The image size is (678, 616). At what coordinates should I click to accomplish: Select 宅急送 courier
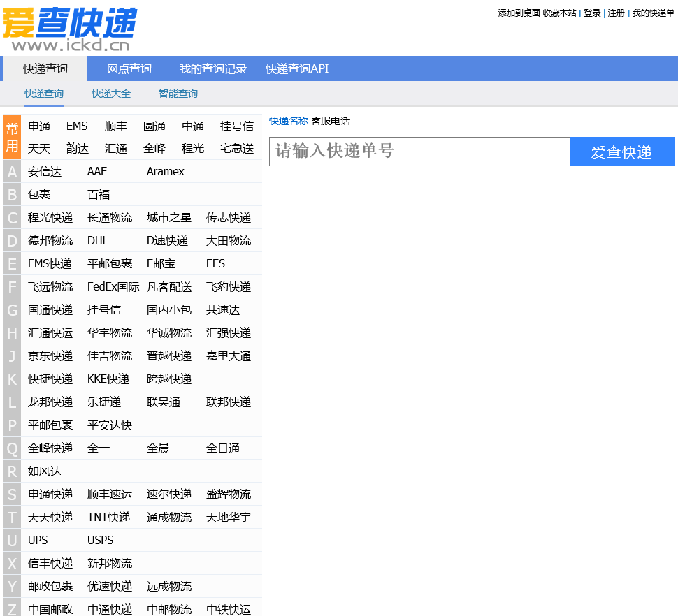click(237, 149)
